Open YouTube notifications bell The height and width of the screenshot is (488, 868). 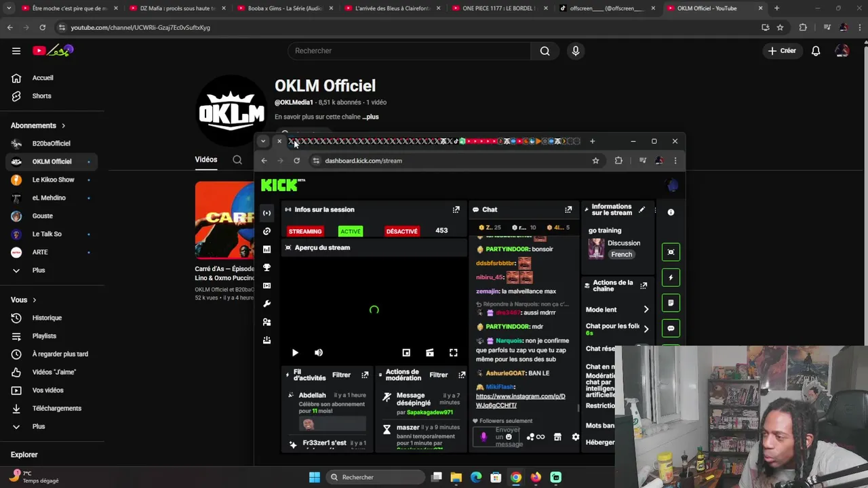pos(816,51)
